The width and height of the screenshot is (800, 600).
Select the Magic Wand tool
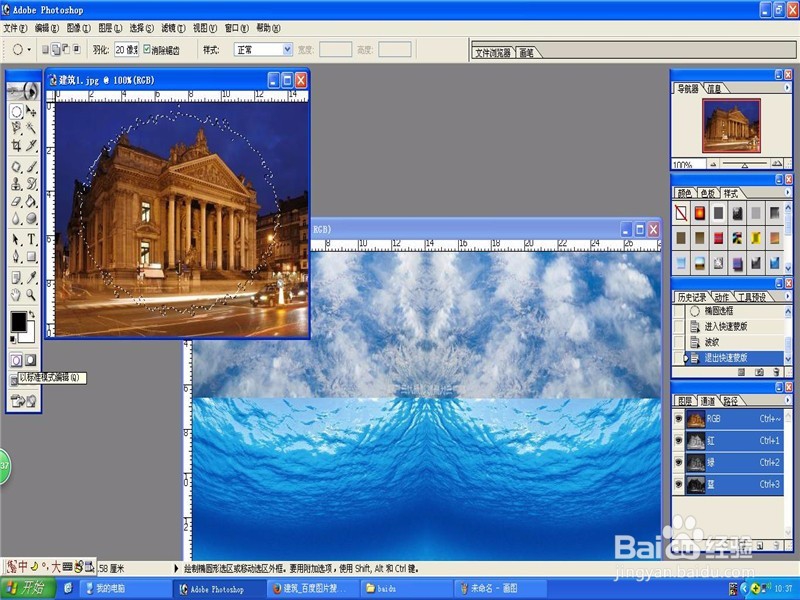point(32,128)
